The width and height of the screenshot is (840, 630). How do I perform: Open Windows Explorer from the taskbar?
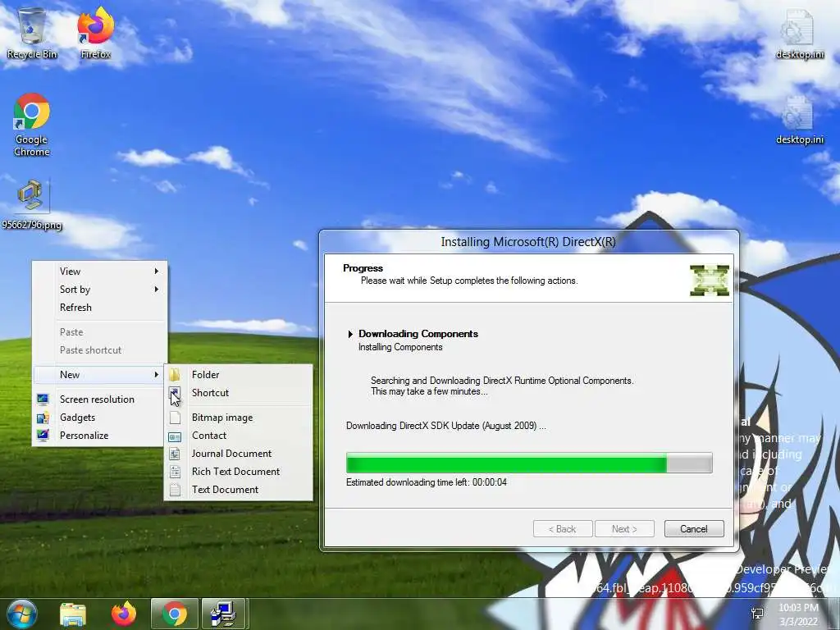pyautogui.click(x=73, y=614)
